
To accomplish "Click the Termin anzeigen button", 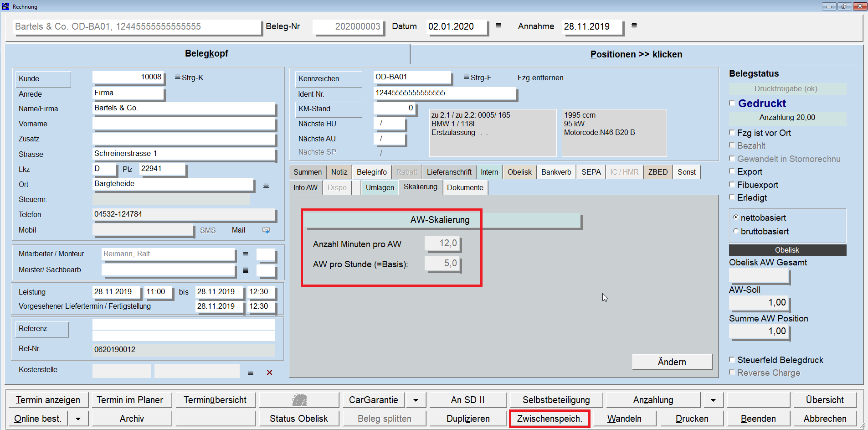I will point(48,400).
